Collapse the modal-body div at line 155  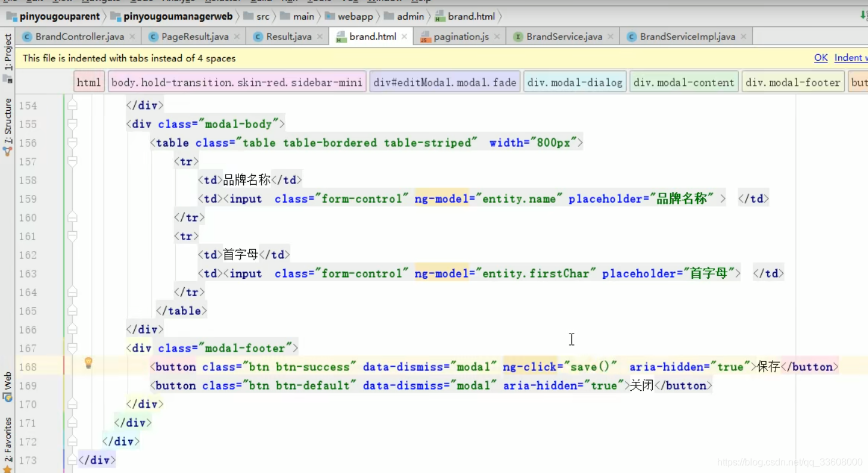click(x=72, y=125)
